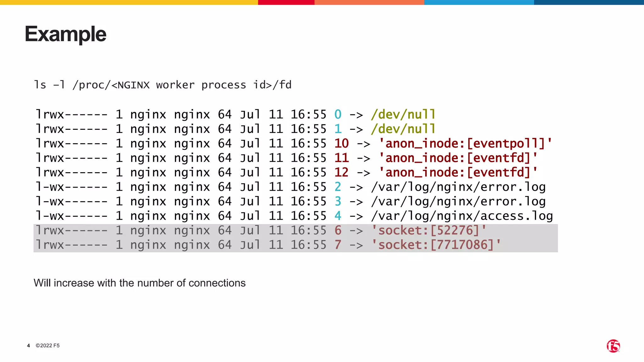The image size is (644, 362).
Task: Click descriptor 3 error.log line
Action: (x=291, y=201)
